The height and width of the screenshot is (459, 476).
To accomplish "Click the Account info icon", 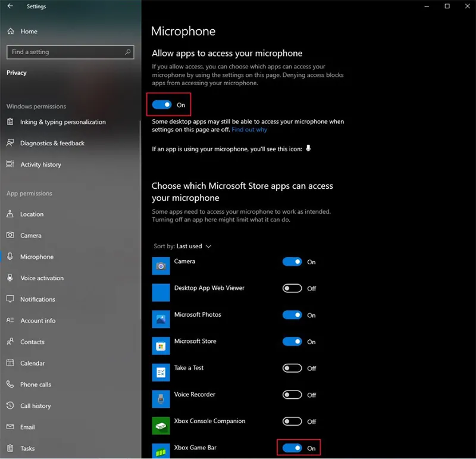I will point(10,320).
